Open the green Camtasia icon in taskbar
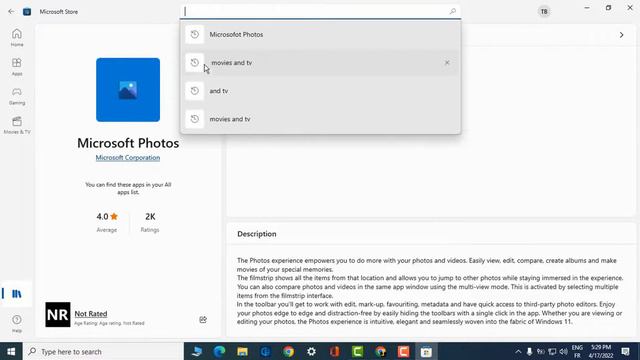Image resolution: width=640 pixels, height=360 pixels. click(358, 351)
